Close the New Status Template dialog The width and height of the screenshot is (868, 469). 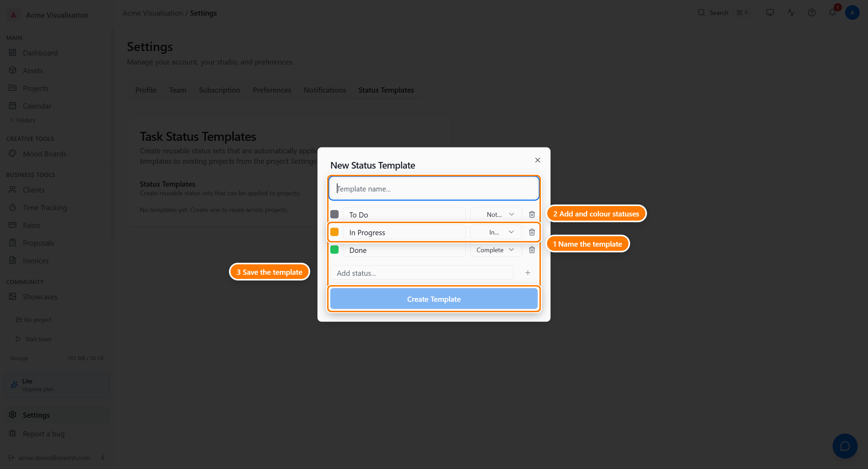click(x=538, y=160)
